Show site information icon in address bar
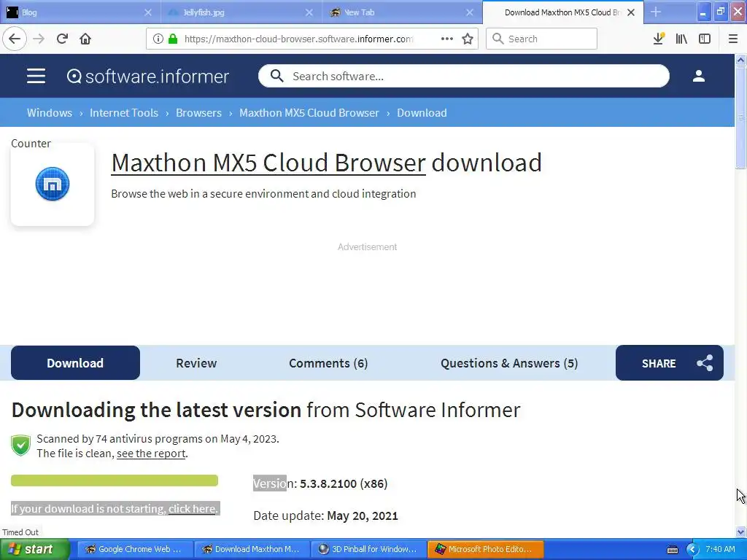 point(158,39)
